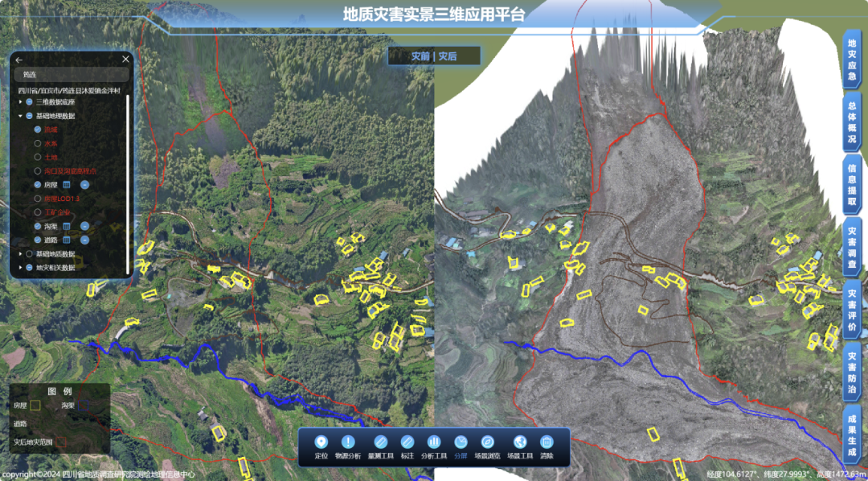868x481 pixels.
Task: Click the 沟渠 blue legend swatch
Action: [83, 405]
